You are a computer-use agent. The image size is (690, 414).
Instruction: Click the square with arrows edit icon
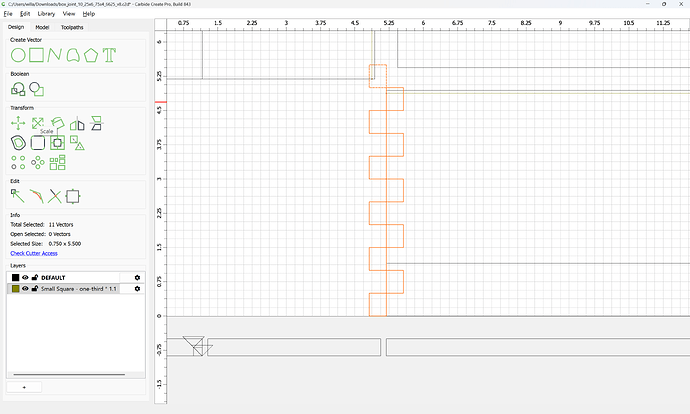[x=73, y=196]
